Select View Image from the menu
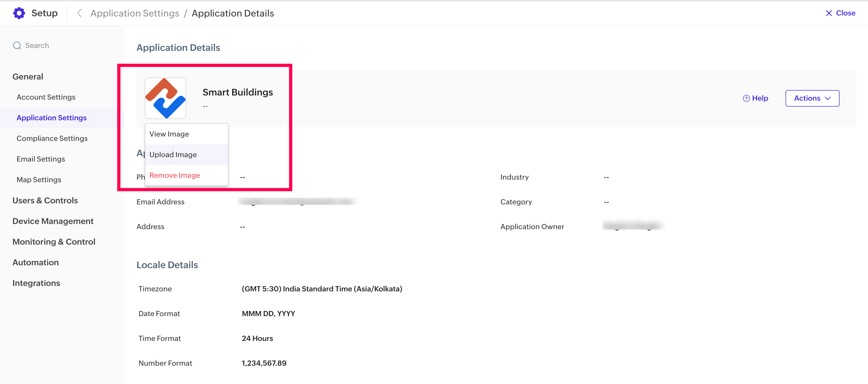This screenshot has height=384, width=868. coord(169,134)
